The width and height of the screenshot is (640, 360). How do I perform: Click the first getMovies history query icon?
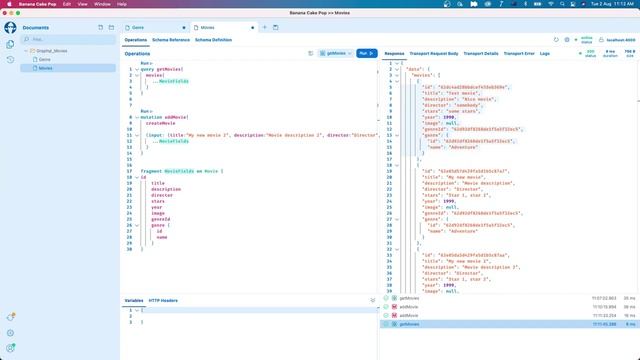click(394, 298)
